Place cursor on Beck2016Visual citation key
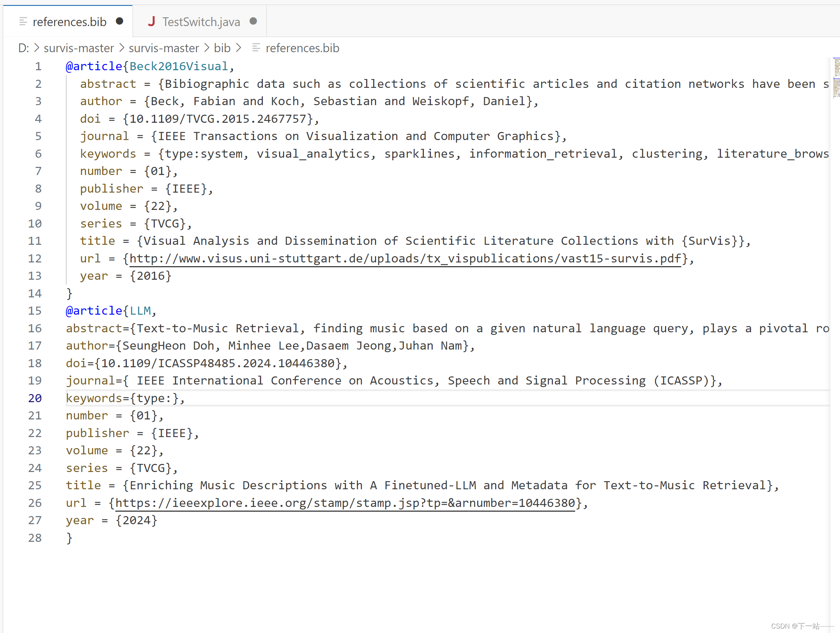840x633 pixels. click(x=179, y=67)
